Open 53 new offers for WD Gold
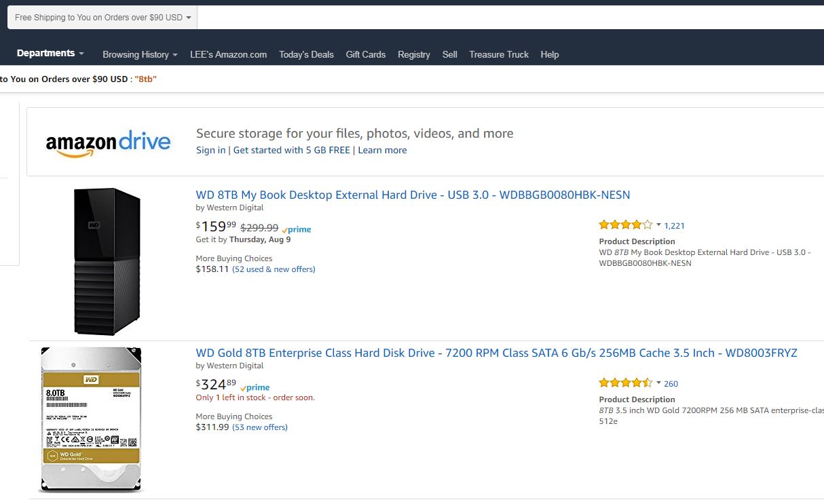 pyautogui.click(x=260, y=427)
